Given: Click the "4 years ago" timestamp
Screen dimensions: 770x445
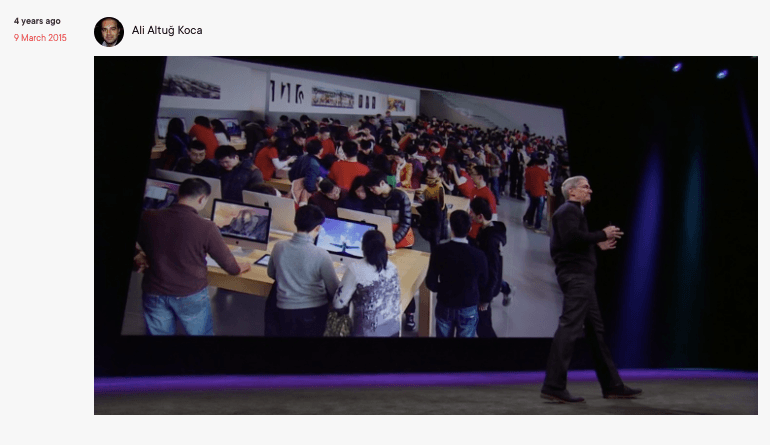Looking at the screenshot, I should tap(37, 21).
